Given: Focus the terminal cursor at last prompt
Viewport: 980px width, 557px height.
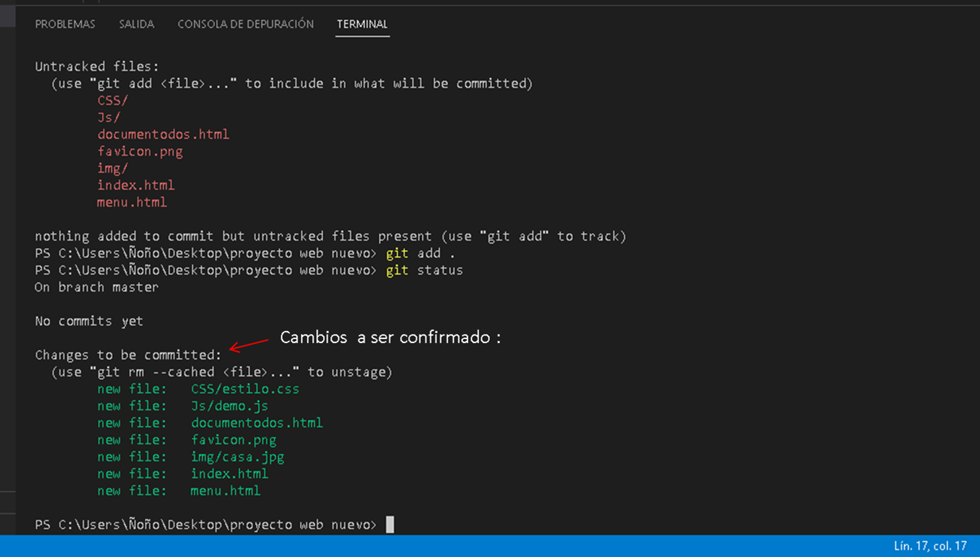Looking at the screenshot, I should click(x=390, y=524).
